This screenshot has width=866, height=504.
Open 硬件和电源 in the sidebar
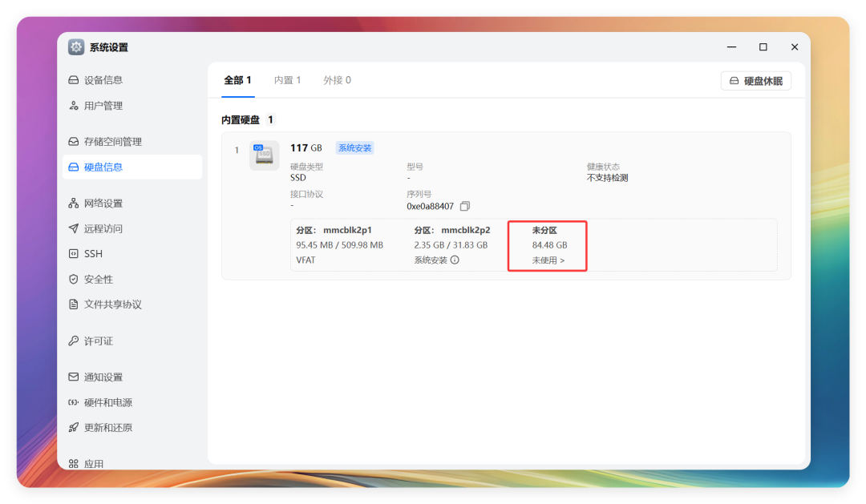coord(132,402)
